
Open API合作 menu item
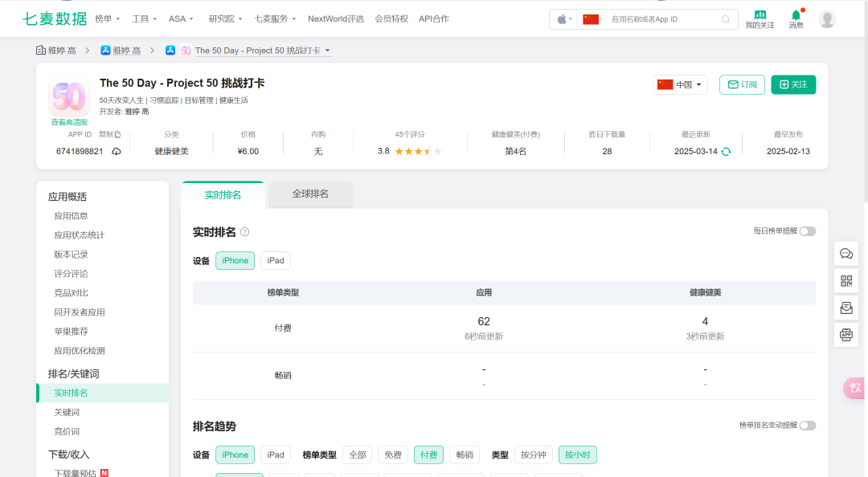tap(434, 18)
